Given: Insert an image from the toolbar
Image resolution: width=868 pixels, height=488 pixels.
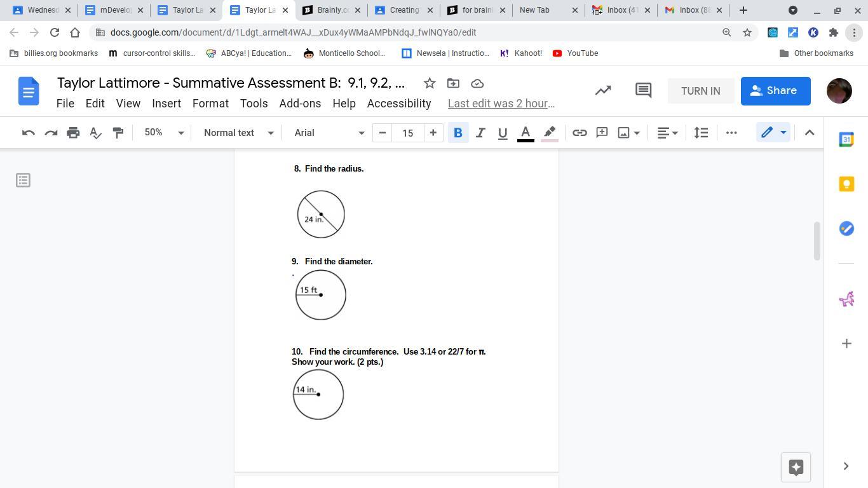Looking at the screenshot, I should click(624, 133).
